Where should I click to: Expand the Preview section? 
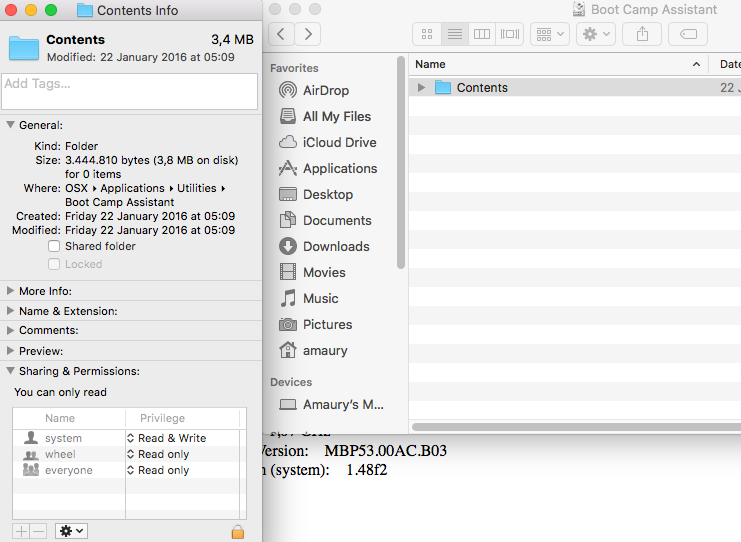pos(10,351)
